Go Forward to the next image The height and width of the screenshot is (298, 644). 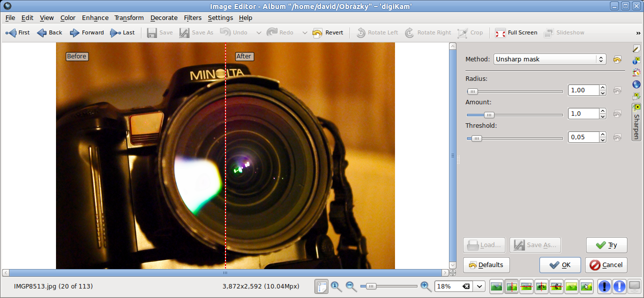86,32
